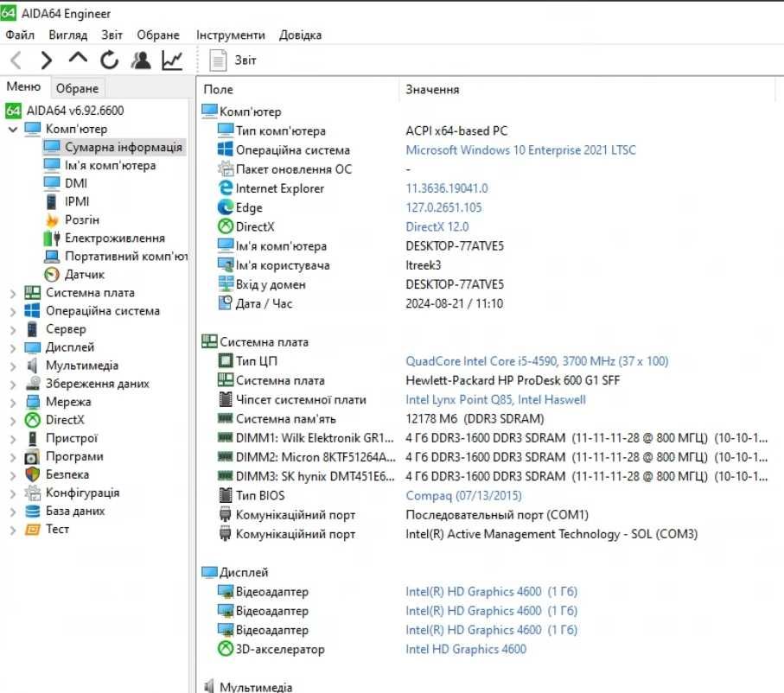Open the Internet Explorer version 11.3636.19041.0 link

pos(447,188)
